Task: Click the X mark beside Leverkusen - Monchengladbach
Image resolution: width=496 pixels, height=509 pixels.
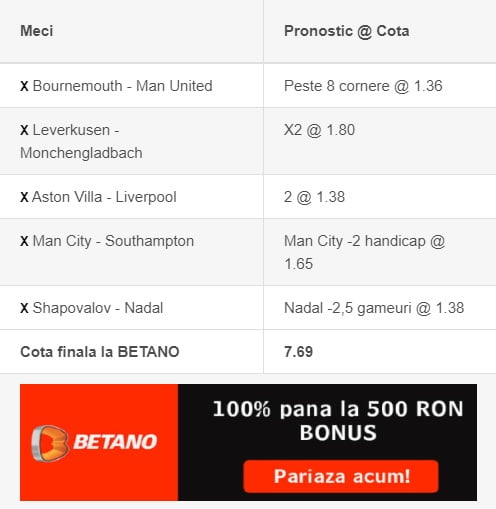Action: (24, 130)
